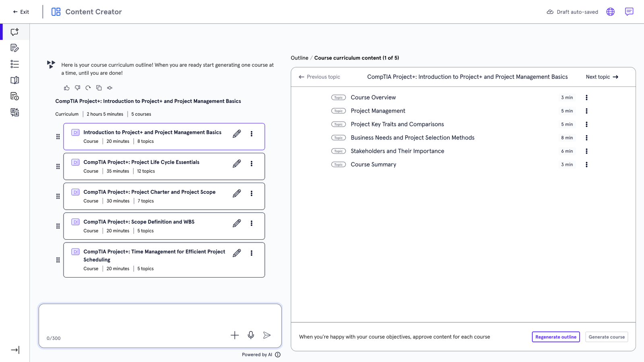Screen dimensions: 644x362
Task: Open the Course Summary topic options menu
Action: point(586,165)
